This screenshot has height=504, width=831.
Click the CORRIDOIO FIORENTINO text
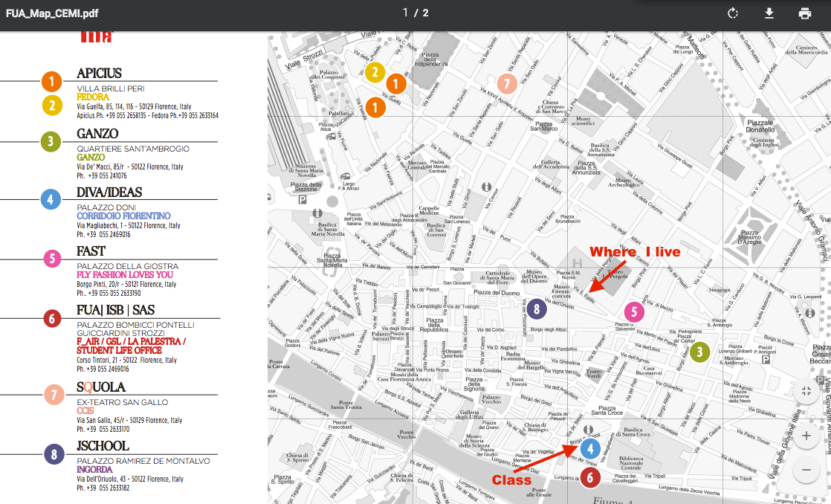pos(123,216)
